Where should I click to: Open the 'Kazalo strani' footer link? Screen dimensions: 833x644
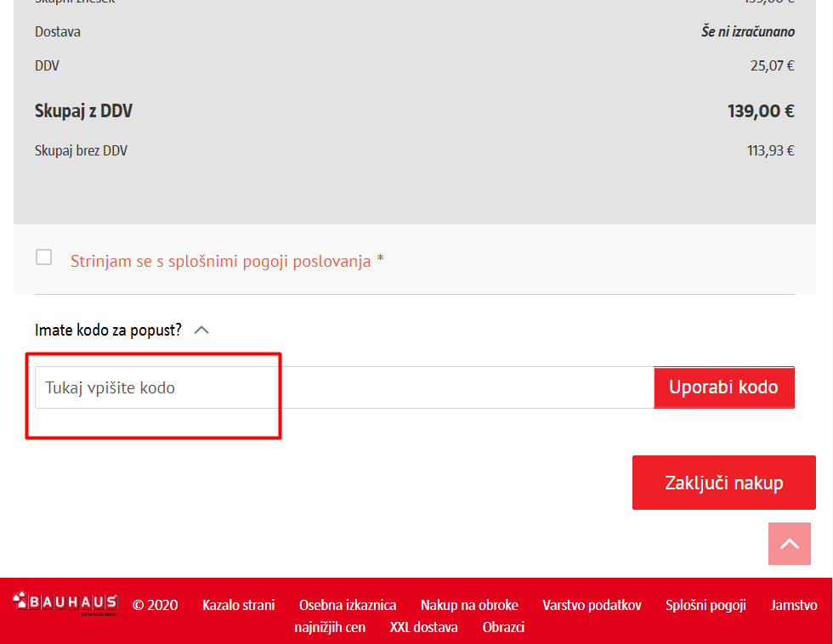tap(238, 605)
